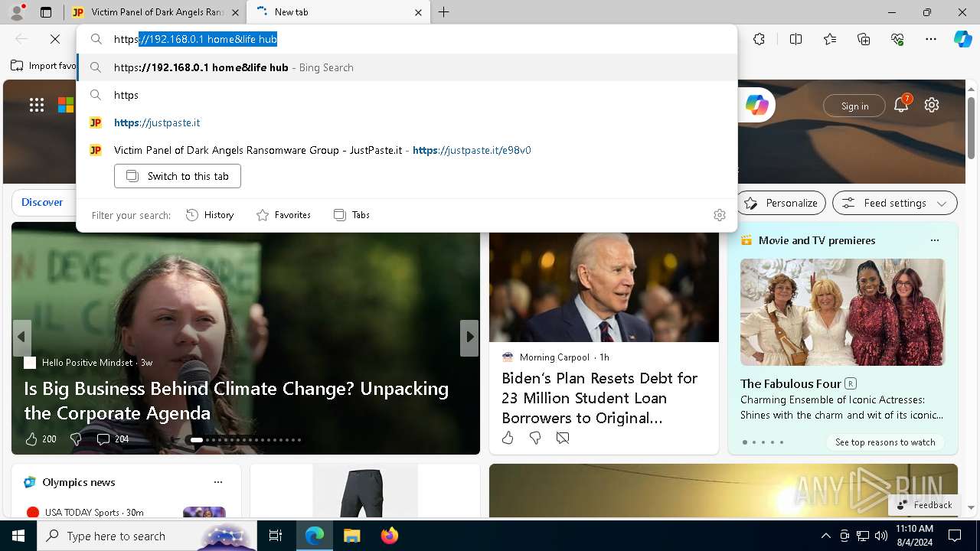
Task: Filter search by Tabs
Action: click(x=351, y=215)
